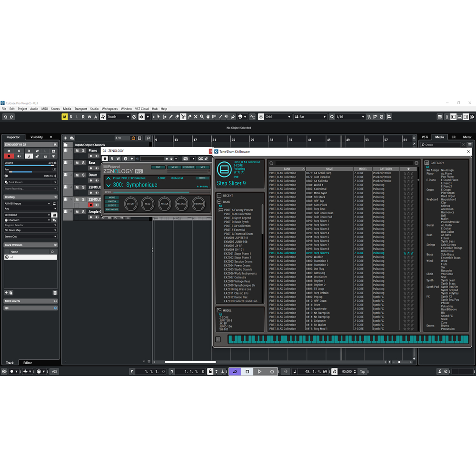Viewport: 476px width, 476px height.
Task: Select the Range Selection tool
Action: coord(165,117)
